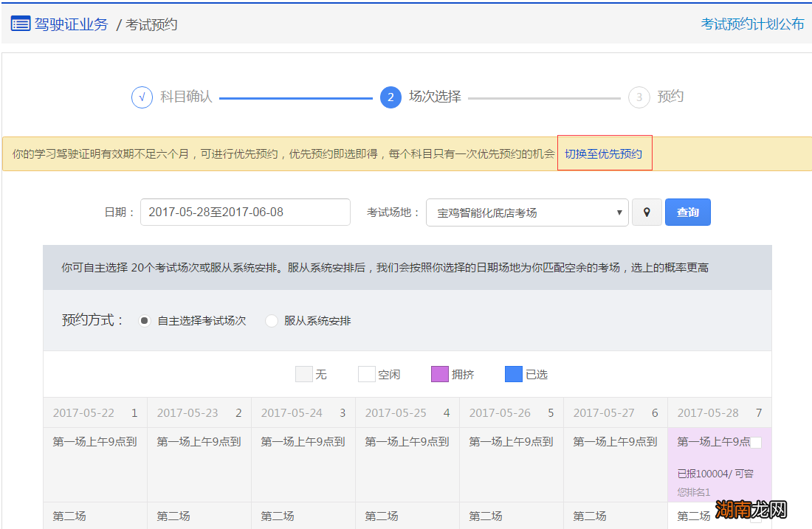
Task: Select 服从系统安排 radio button
Action: tap(272, 321)
